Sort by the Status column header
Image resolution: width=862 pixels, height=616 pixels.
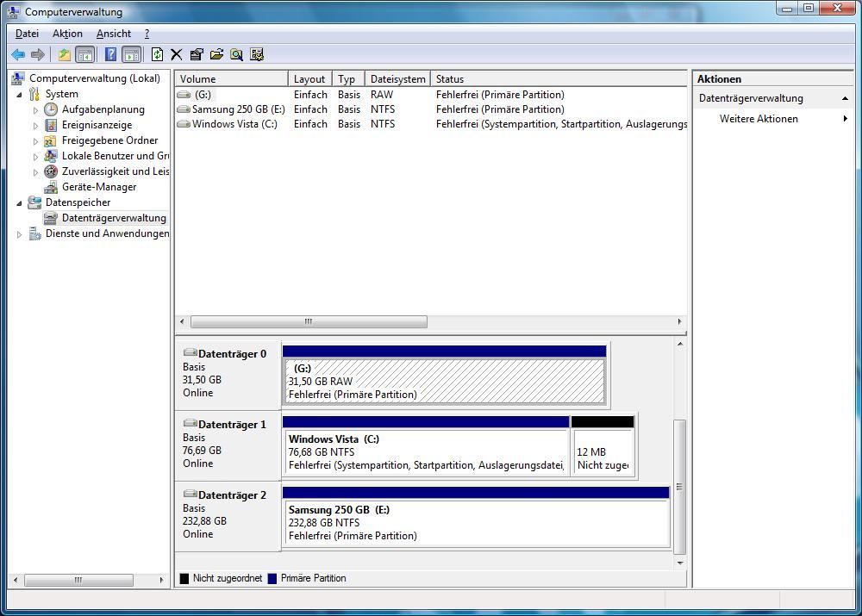(x=559, y=79)
